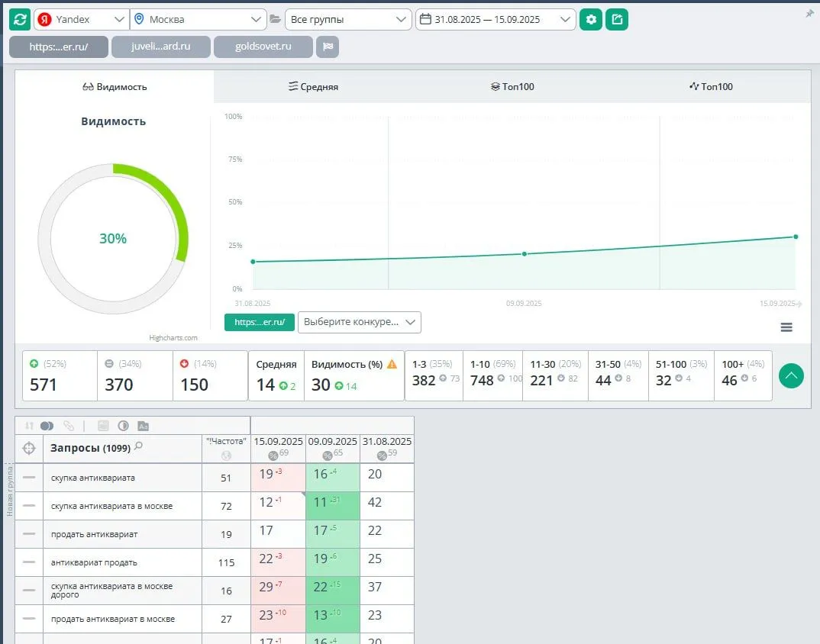Click the dash icon for продать антиквариат row
Image resolution: width=820 pixels, height=644 pixels.
click(x=29, y=533)
